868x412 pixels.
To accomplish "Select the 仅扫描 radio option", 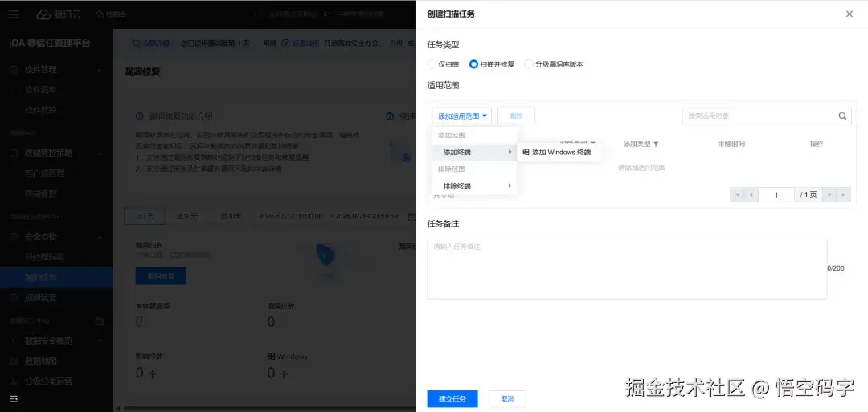I will 432,64.
